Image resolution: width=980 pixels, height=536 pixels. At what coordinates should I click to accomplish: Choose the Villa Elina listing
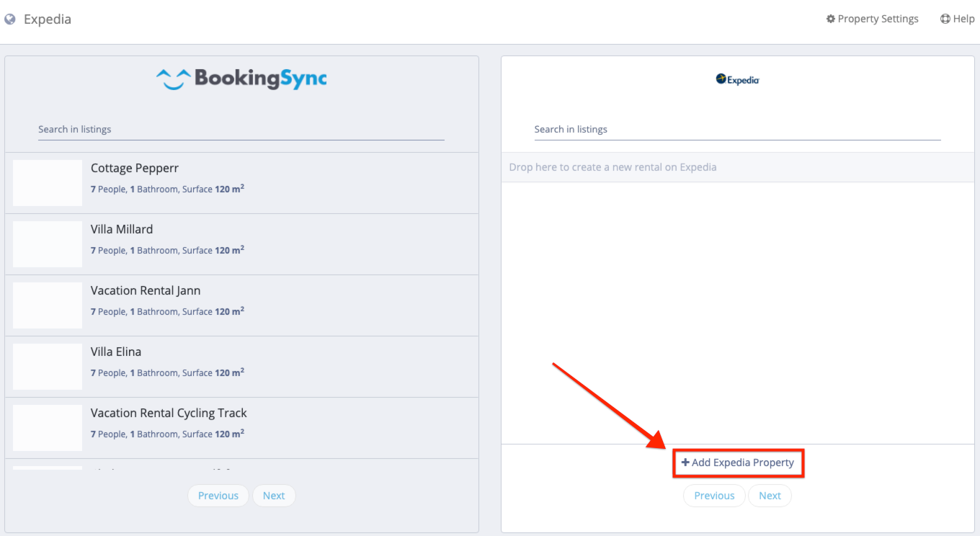pyautogui.click(x=116, y=352)
